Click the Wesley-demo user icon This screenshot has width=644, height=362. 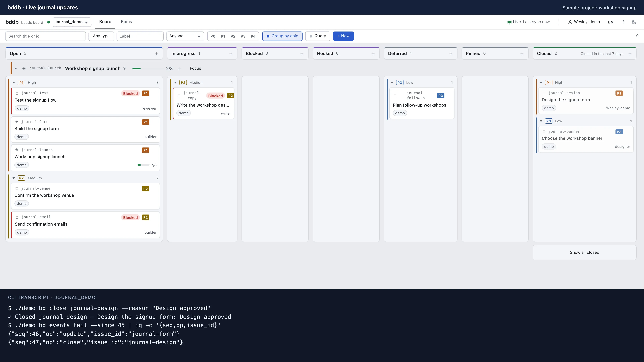(x=570, y=22)
